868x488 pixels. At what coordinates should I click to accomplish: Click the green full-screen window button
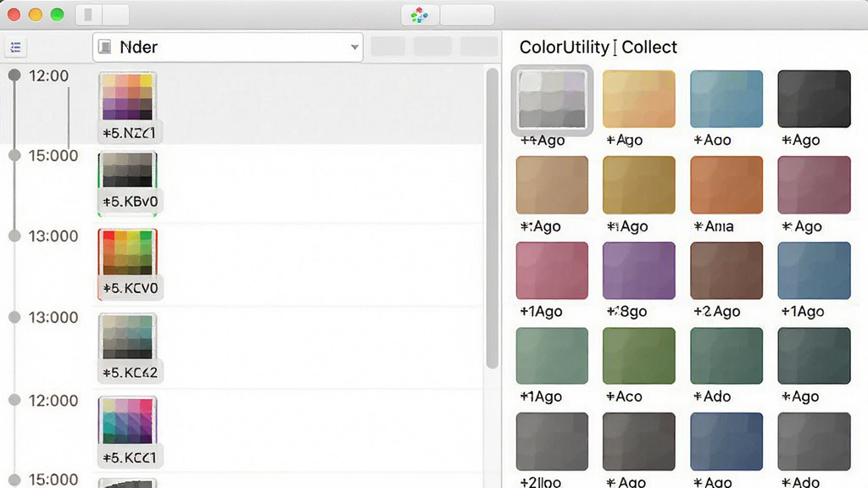[57, 14]
